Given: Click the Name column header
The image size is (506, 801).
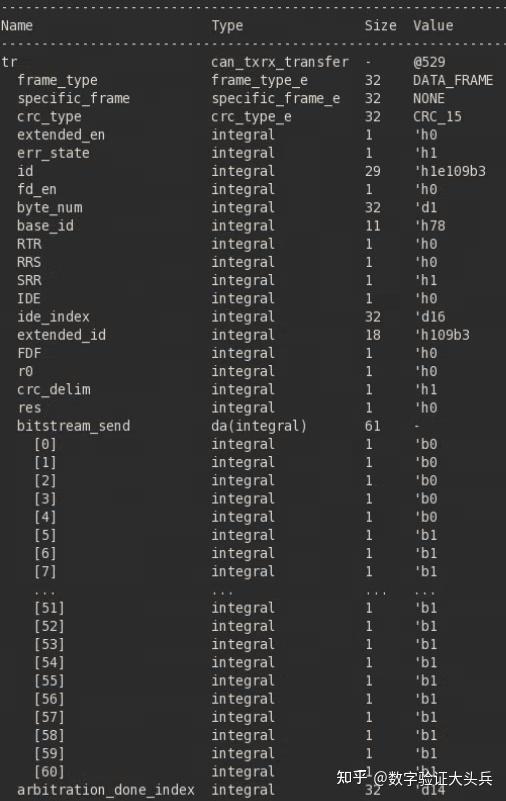Looking at the screenshot, I should click(x=17, y=26).
